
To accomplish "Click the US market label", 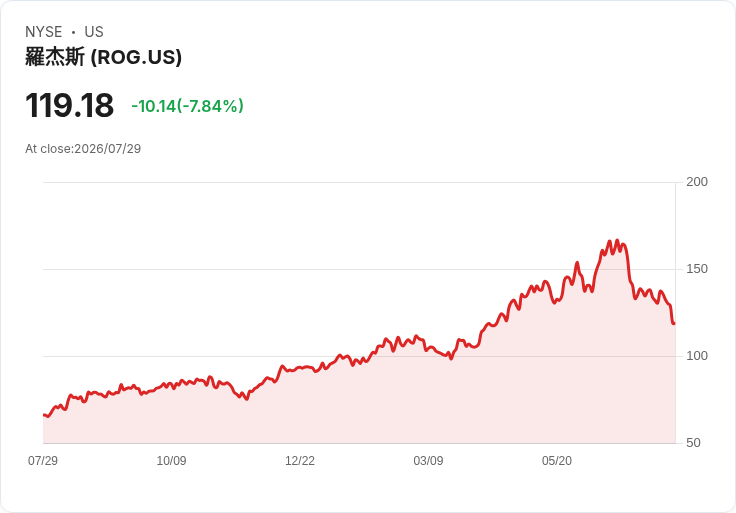I will [94, 32].
